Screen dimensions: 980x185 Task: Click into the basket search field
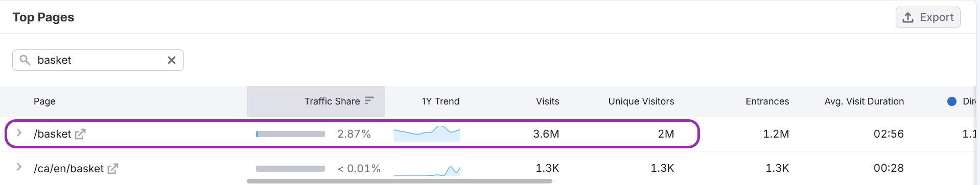tap(98, 60)
